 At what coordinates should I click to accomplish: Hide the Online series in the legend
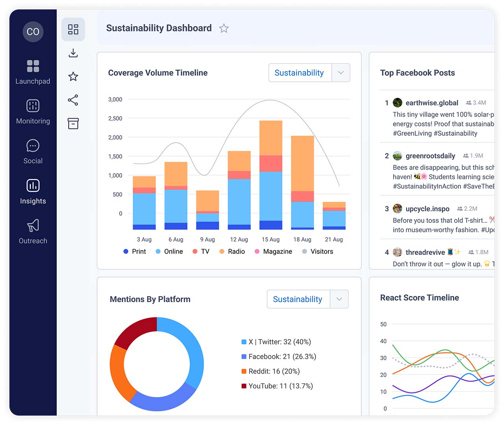tap(169, 251)
